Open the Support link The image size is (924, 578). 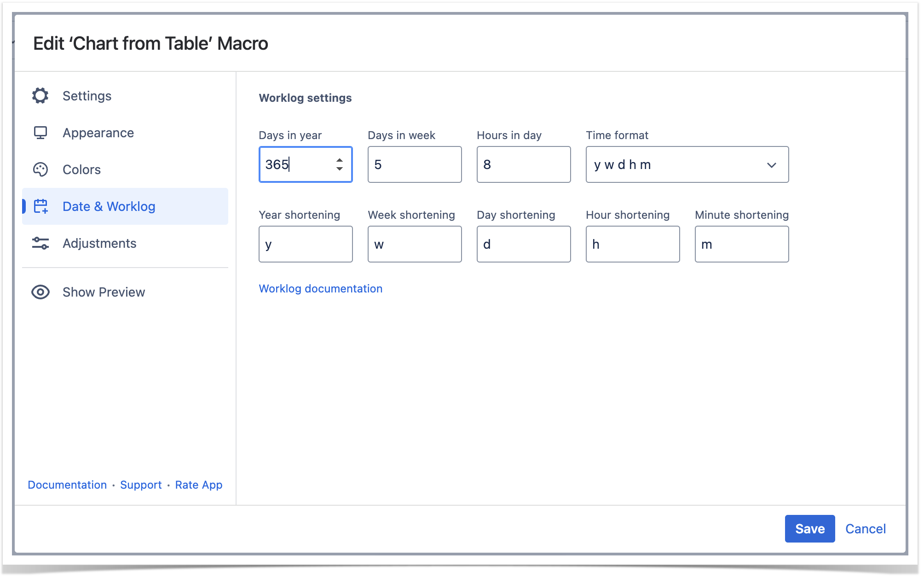[141, 485]
